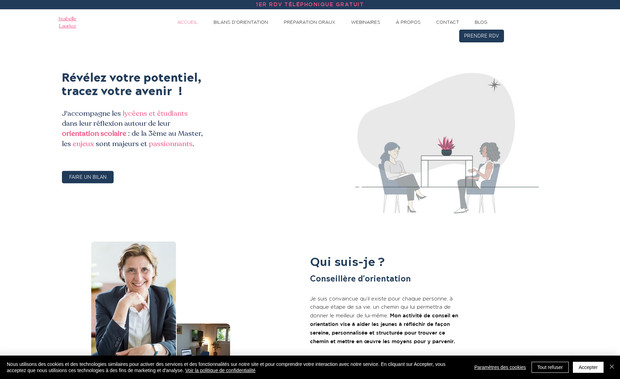Screen dimensions: 620x379
Task: Click the Conseillère d'orientation subtitle
Action: pos(360,279)
